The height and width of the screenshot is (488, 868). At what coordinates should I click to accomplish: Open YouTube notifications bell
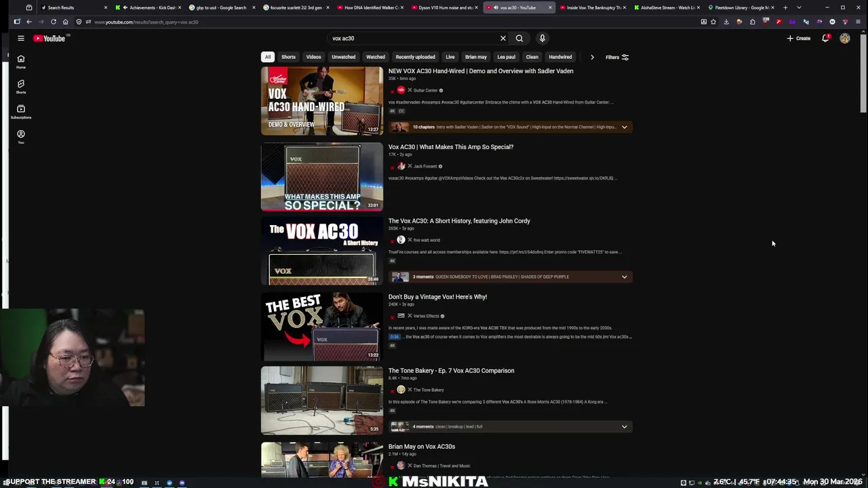pyautogui.click(x=825, y=39)
